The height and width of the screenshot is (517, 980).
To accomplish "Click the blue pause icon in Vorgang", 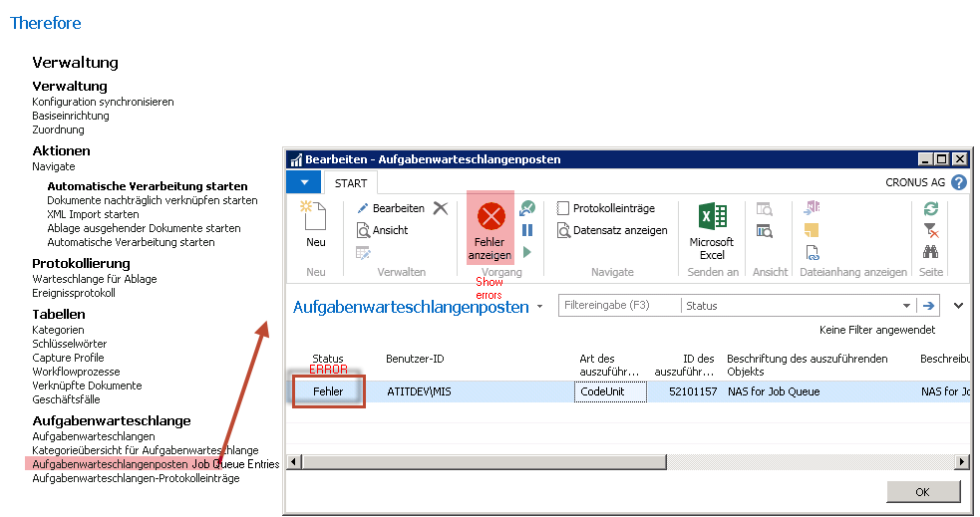I will click(x=527, y=230).
